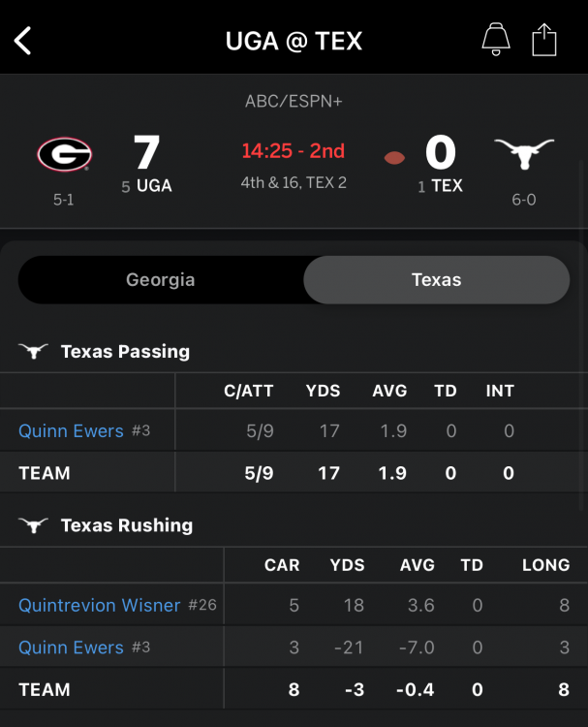This screenshot has height=727, width=588.
Task: Switch to the Georgia stats tab
Action: (x=161, y=280)
